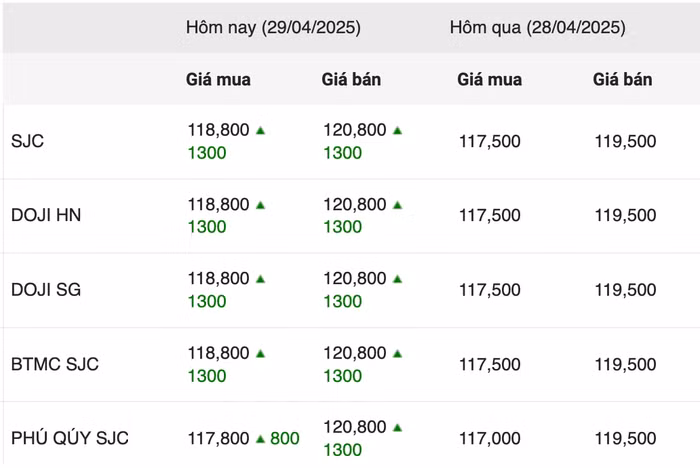This screenshot has width=700, height=468.
Task: Click the up arrow beside DOJI HN sell price
Action: coord(397,204)
